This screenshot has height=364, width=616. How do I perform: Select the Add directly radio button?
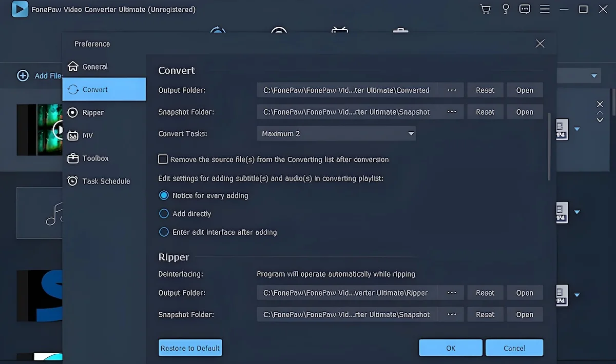[164, 214]
